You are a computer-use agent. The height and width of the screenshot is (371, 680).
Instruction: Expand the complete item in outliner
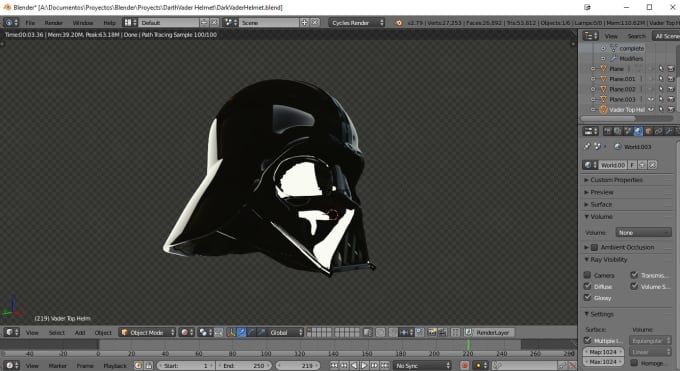603,49
